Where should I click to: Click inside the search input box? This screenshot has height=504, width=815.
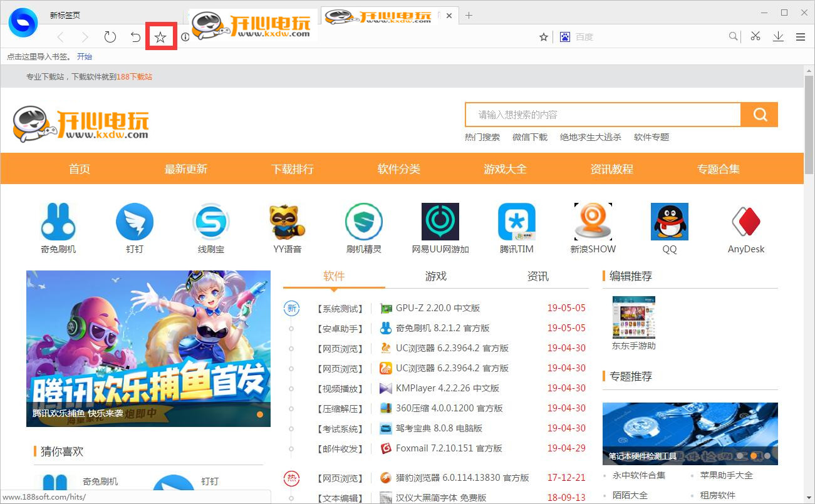point(601,115)
